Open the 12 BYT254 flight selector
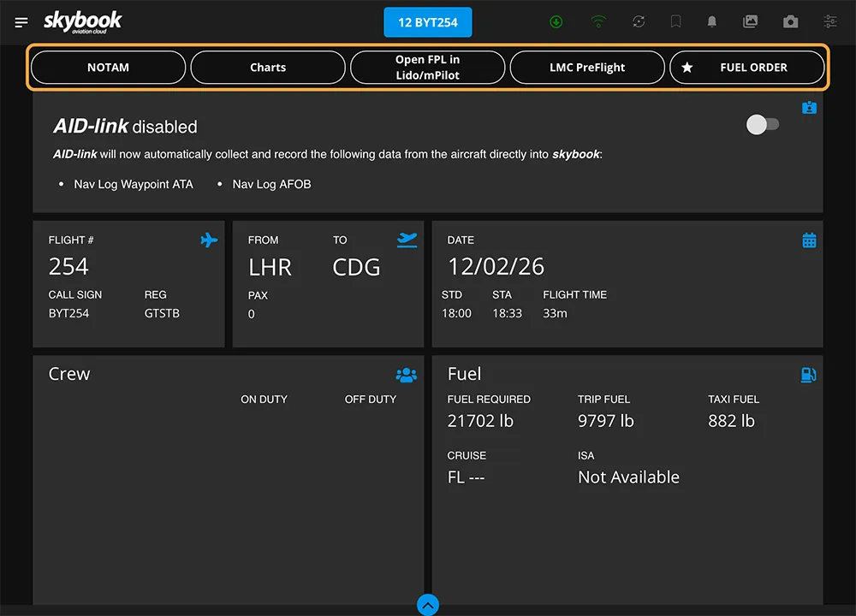 (x=428, y=22)
